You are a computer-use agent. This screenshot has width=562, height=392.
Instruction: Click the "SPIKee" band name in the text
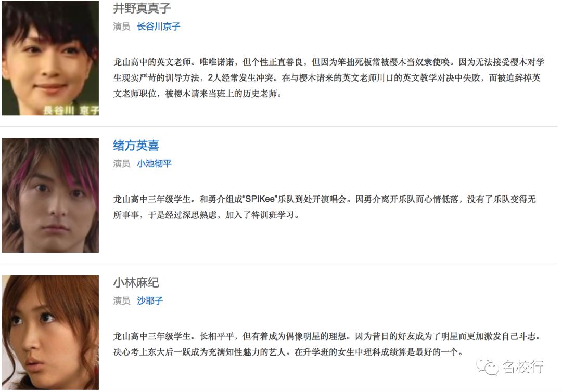(260, 199)
